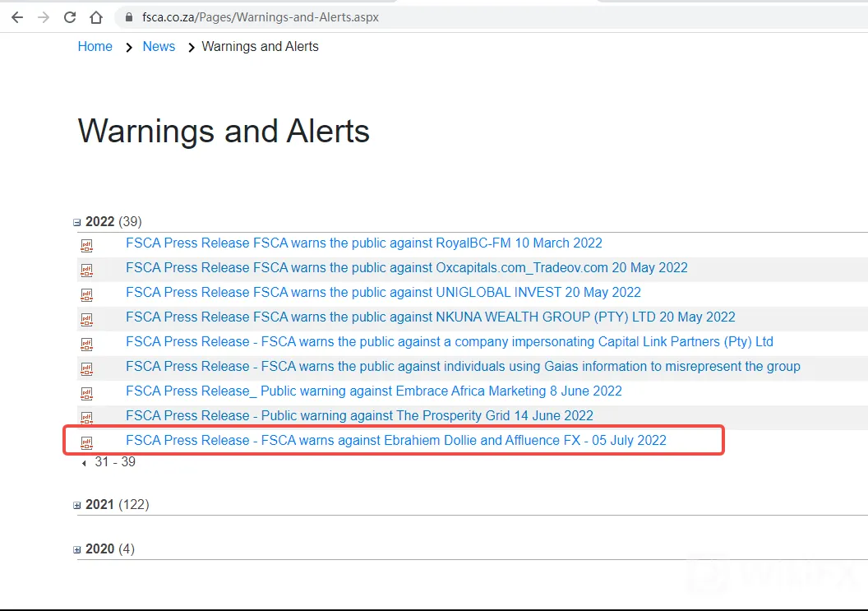Focus the address bar showing fsca.co.za URL
Image resolution: width=868 pixels, height=611 pixels.
[x=490, y=17]
